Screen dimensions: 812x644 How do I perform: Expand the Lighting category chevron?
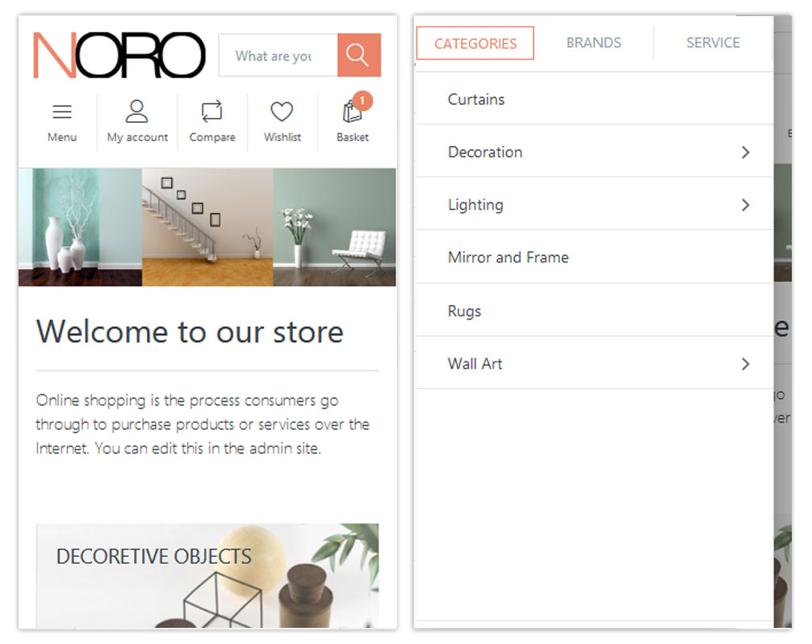tap(745, 205)
